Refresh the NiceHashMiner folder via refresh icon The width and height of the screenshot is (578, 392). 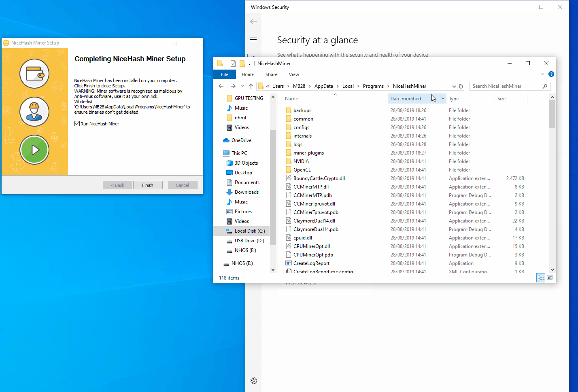coord(461,86)
